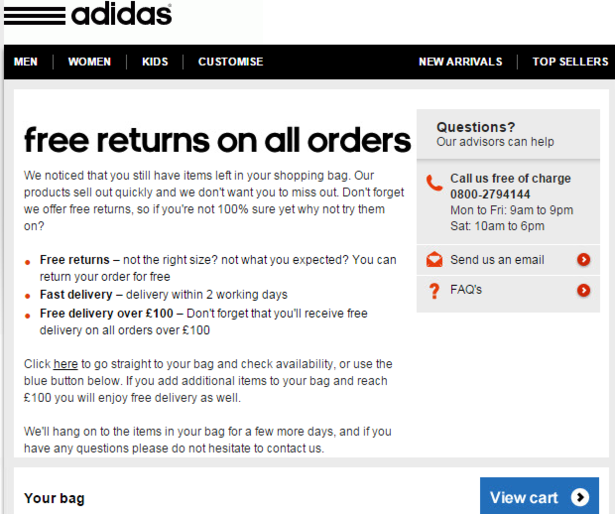
Task: Click the arrow beside Send us an email
Action: 583,259
